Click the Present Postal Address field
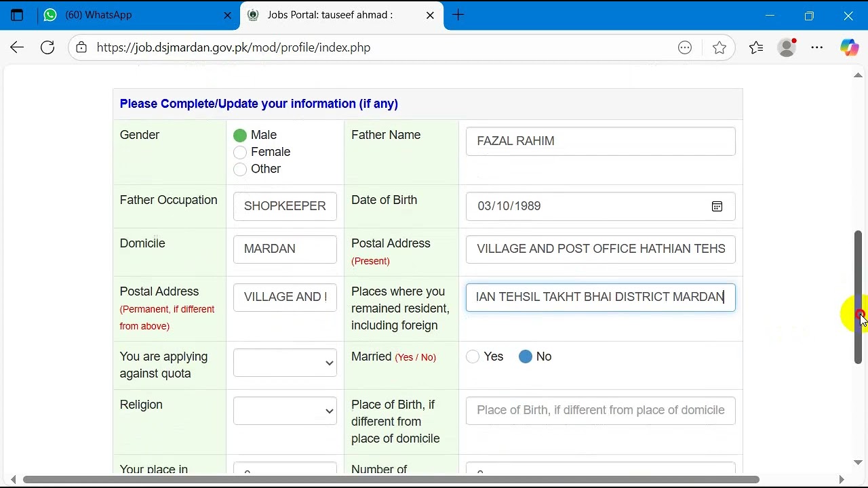Viewport: 868px width, 488px height. (601, 249)
